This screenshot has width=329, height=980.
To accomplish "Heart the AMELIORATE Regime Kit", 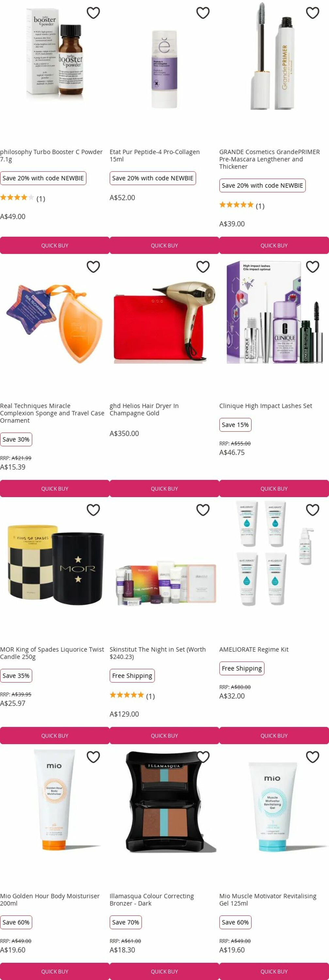I will point(312,510).
